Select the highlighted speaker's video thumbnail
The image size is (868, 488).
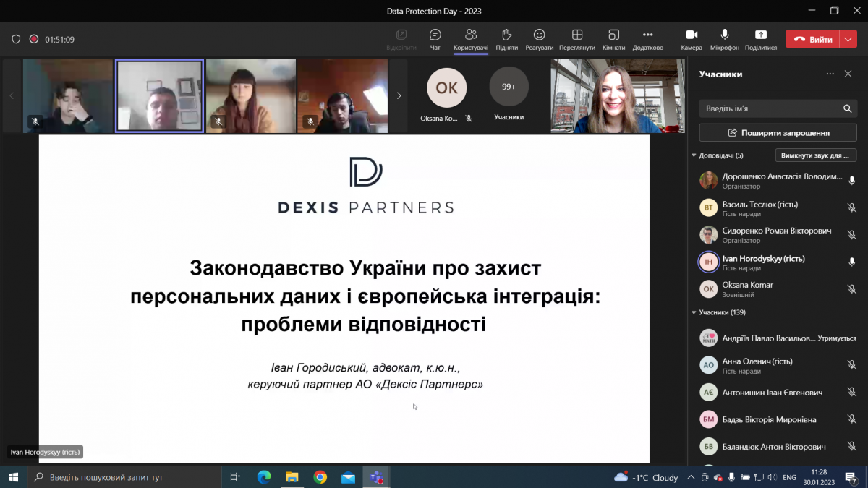[160, 96]
